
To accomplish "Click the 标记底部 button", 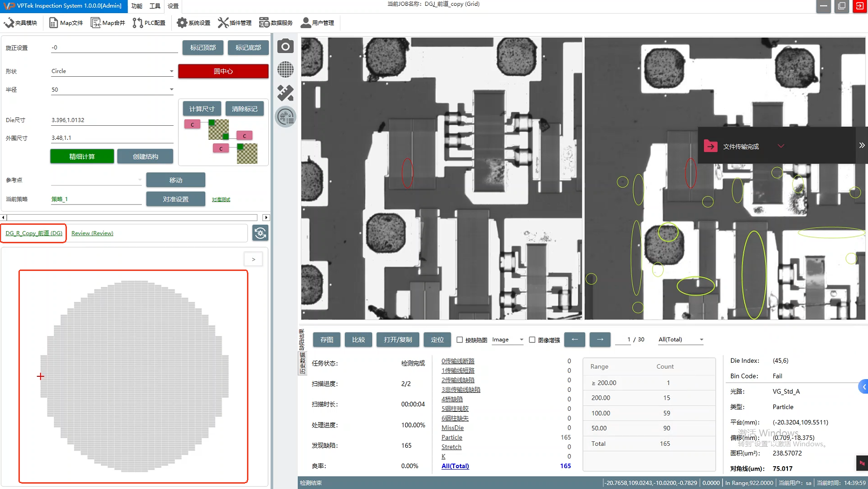I will click(x=248, y=48).
